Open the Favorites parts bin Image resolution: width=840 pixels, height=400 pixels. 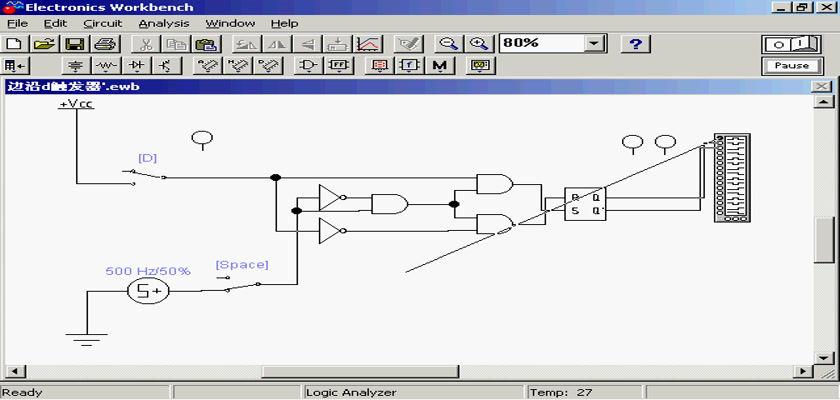coord(14,66)
